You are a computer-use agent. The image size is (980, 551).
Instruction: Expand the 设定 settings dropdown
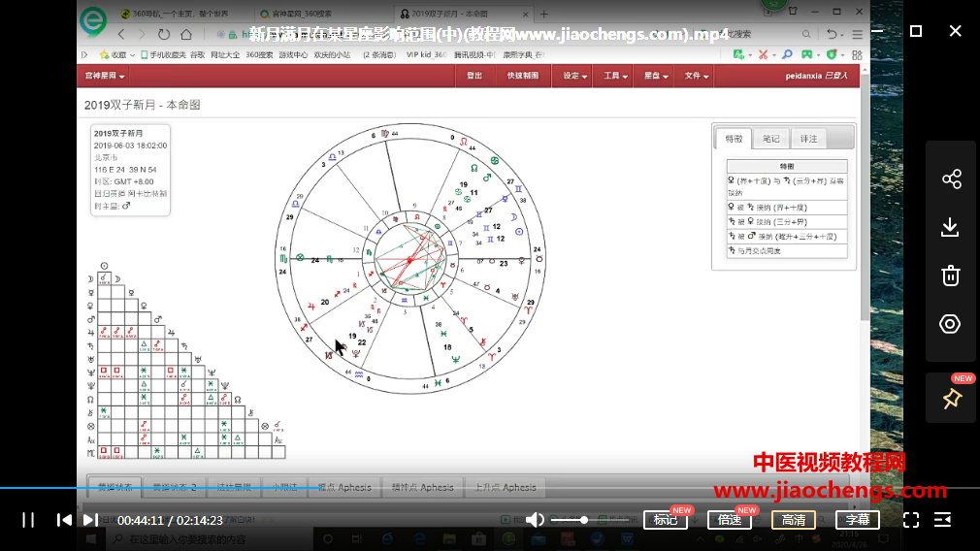click(574, 76)
